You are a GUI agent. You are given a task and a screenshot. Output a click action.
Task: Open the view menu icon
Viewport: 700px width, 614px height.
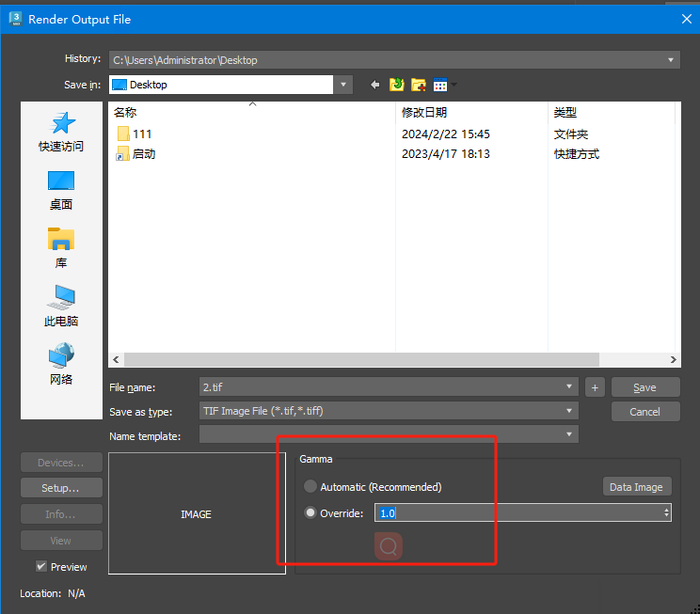(x=443, y=85)
